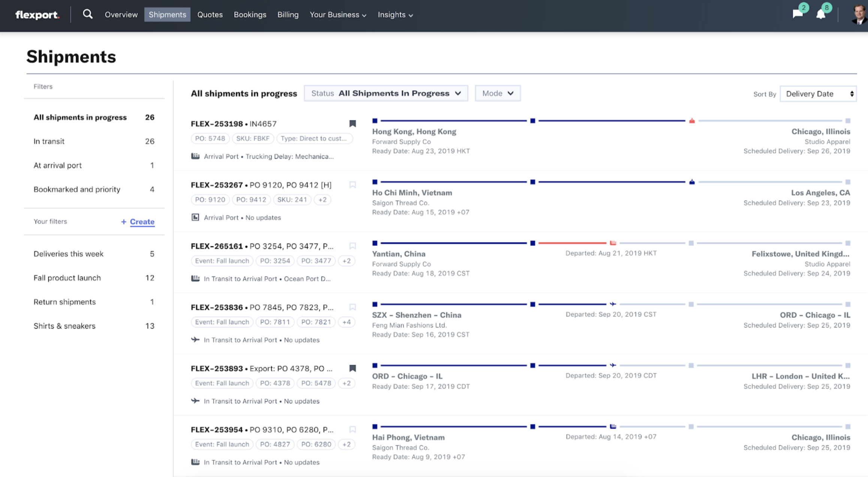Bookmark shipment FLEX-253267

click(x=352, y=185)
